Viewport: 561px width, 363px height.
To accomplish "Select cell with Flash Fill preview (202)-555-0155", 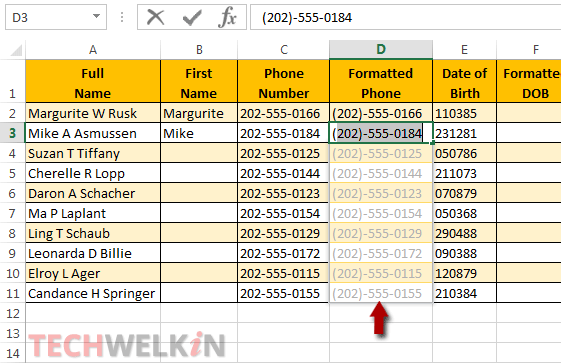I will point(381,293).
